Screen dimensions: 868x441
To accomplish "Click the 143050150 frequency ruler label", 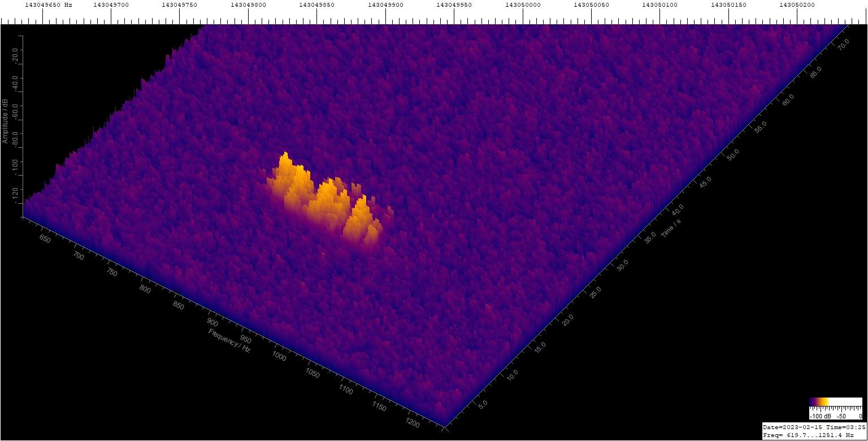I will [728, 5].
